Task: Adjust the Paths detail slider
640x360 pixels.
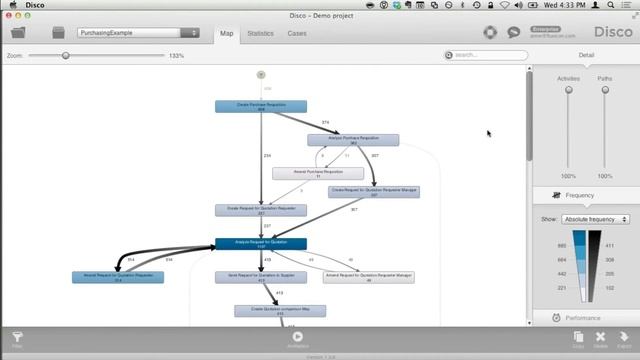Action: pos(605,90)
